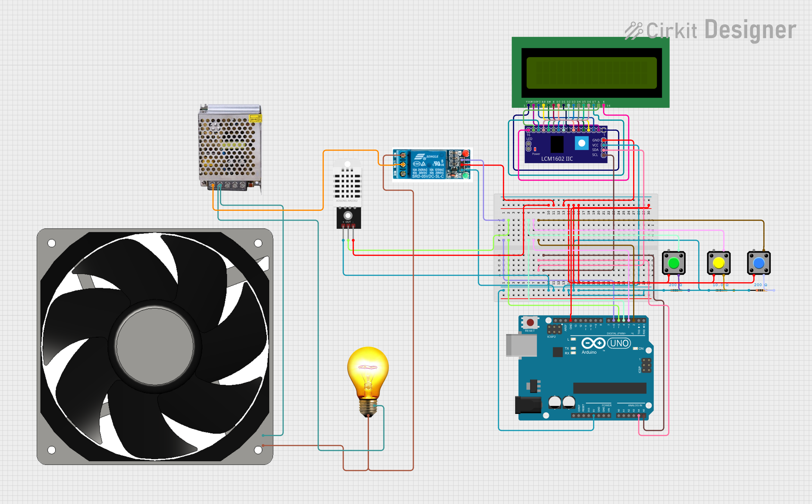
Task: Click the UNO label on the Arduino
Action: coord(619,343)
